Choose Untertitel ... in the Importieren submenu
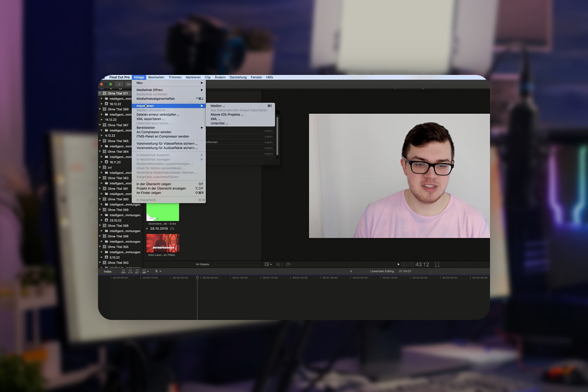Screen dimensions: 588x392 (x=241, y=123)
